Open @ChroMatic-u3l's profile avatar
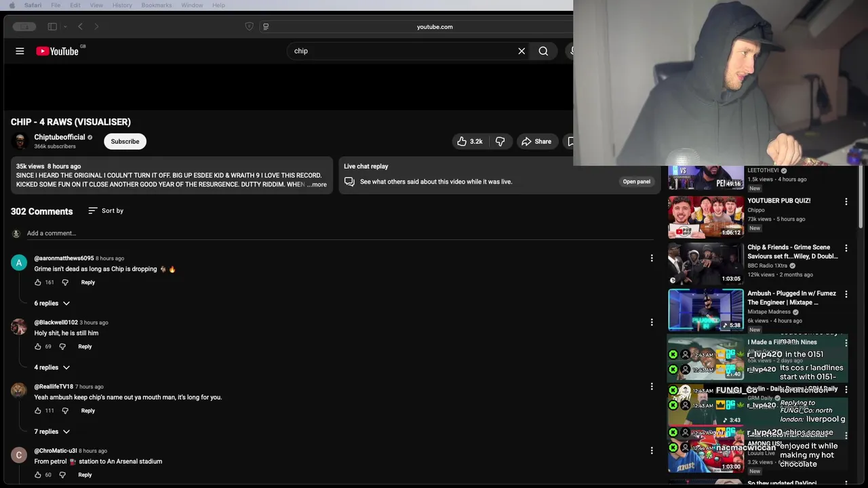This screenshot has width=868, height=488. (x=19, y=455)
